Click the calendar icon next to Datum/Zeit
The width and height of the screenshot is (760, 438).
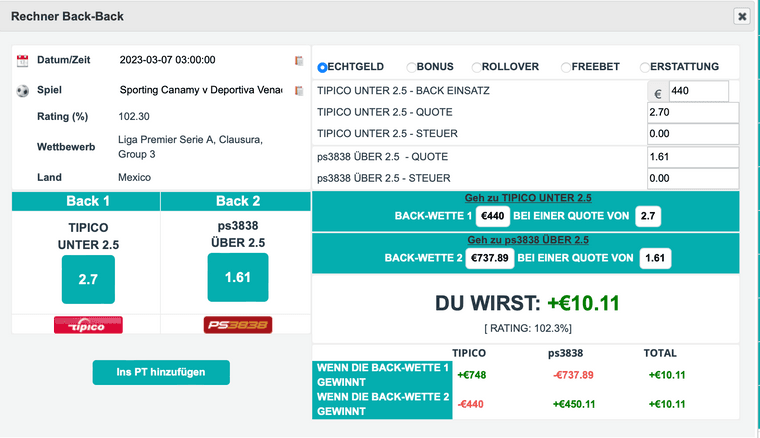coord(22,61)
